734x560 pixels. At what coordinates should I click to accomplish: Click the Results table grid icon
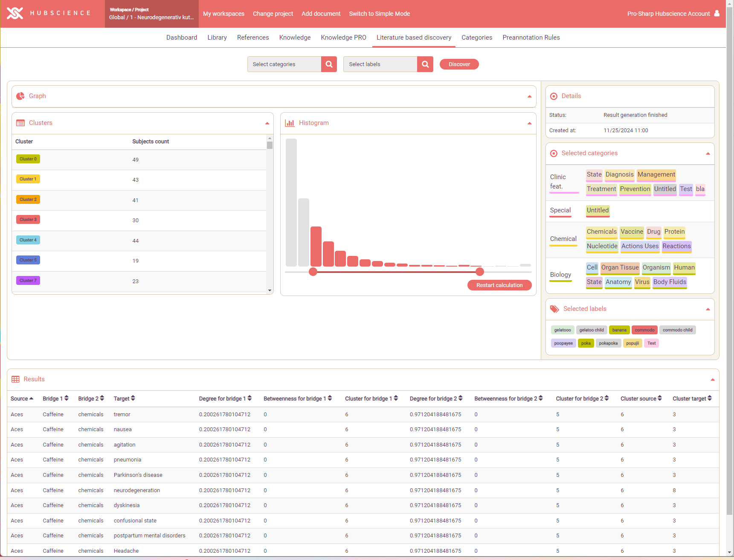pos(16,380)
